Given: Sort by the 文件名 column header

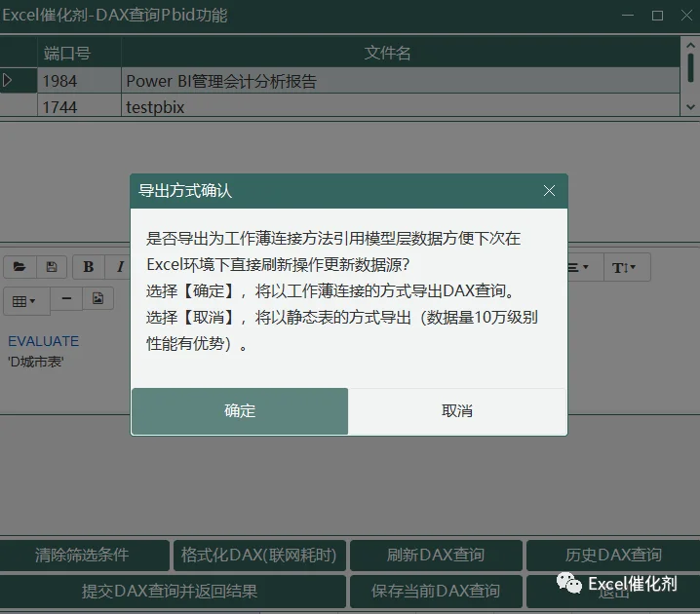Looking at the screenshot, I should point(401,53).
